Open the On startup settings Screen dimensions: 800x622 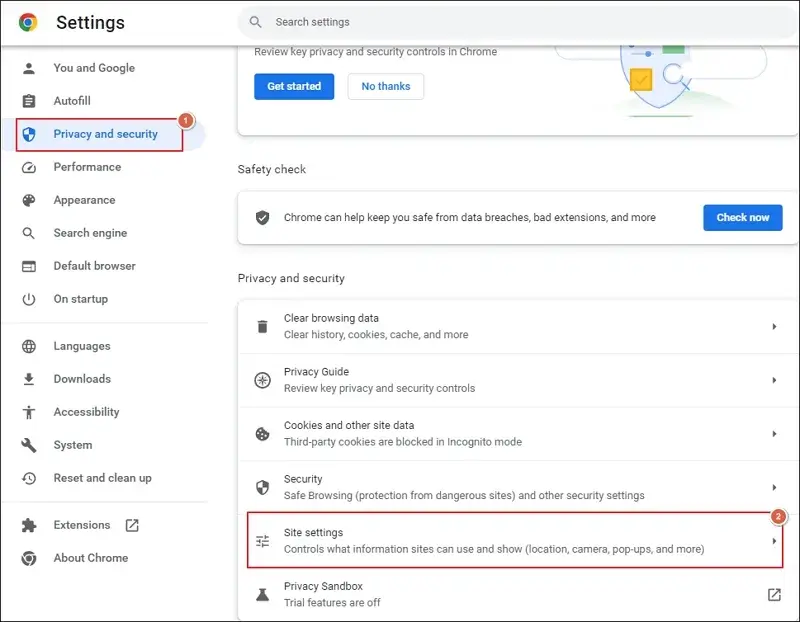coord(81,299)
